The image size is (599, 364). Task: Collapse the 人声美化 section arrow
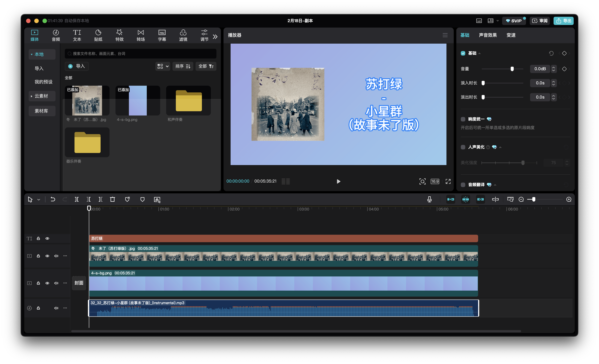(x=500, y=147)
